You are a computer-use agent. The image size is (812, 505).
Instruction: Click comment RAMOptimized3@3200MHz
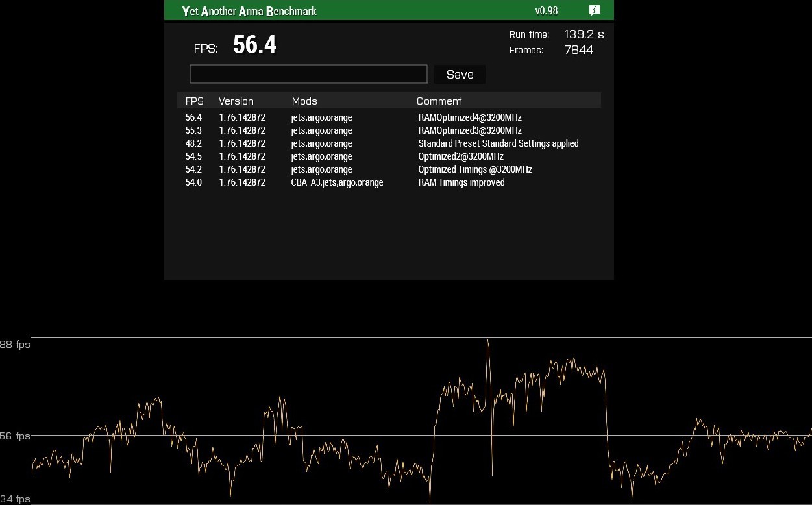point(470,130)
